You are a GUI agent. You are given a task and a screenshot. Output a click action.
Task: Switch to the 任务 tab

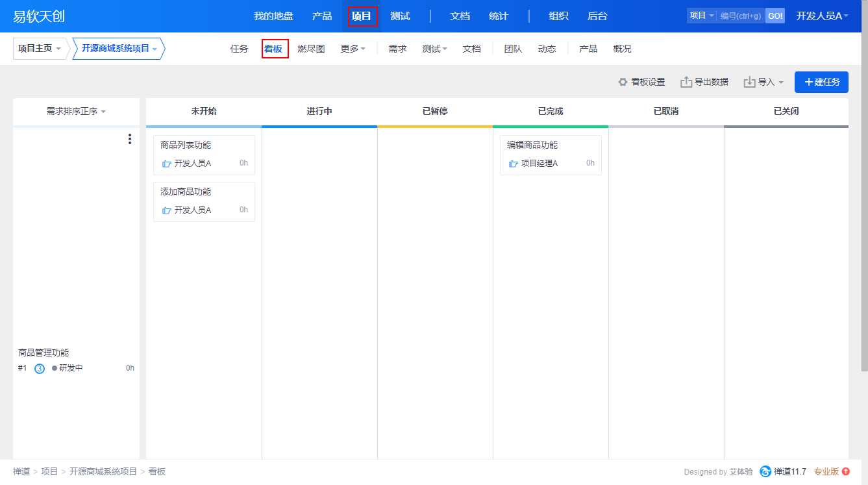[x=239, y=49]
